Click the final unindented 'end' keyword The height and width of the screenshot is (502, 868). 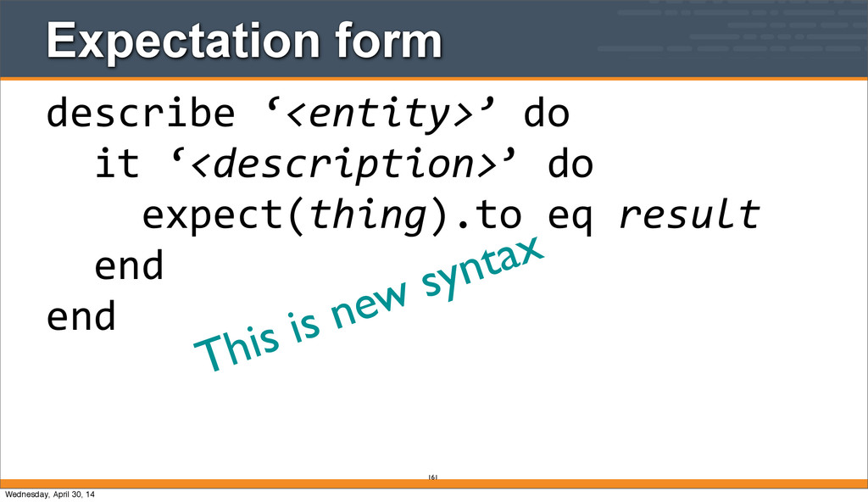pyautogui.click(x=81, y=316)
